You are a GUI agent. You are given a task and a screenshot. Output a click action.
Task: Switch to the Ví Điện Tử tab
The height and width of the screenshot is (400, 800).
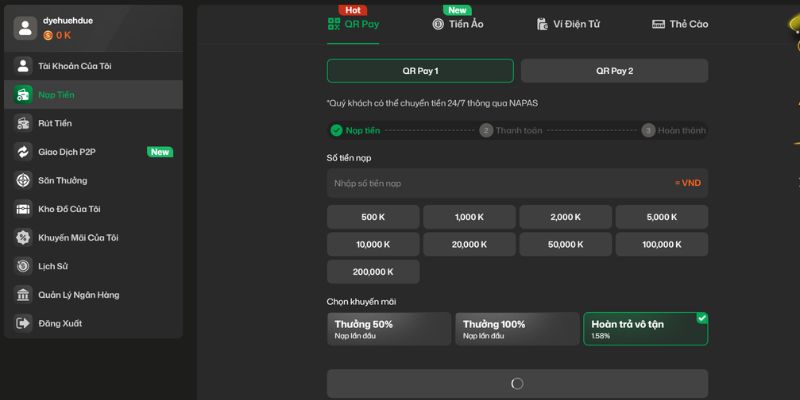(566, 24)
